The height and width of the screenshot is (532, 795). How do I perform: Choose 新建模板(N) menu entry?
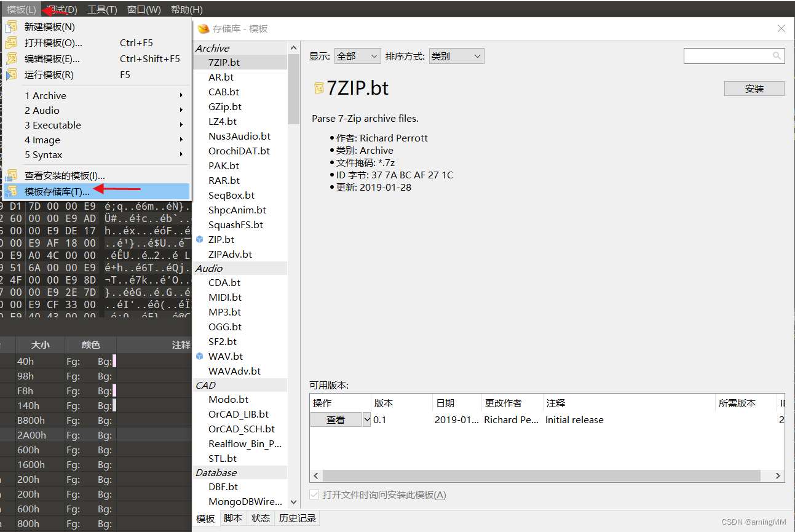tap(97, 26)
